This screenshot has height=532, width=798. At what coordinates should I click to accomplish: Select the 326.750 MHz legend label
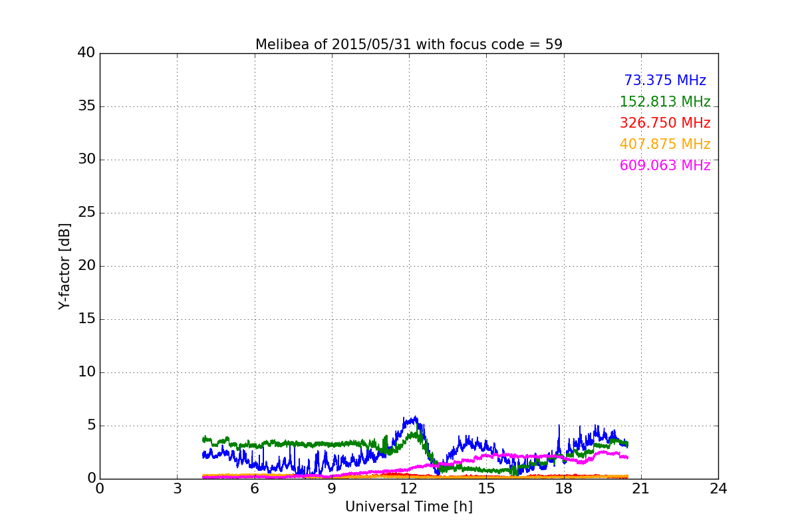665,123
